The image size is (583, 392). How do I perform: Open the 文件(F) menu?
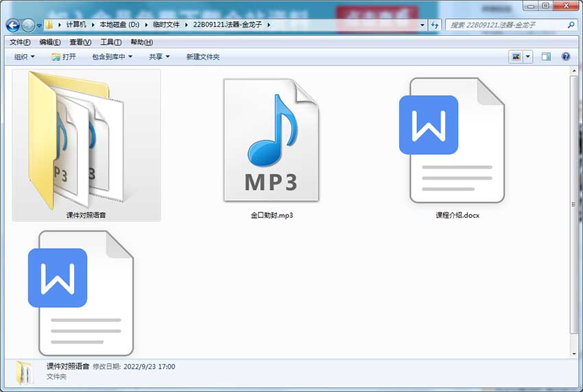pos(20,42)
